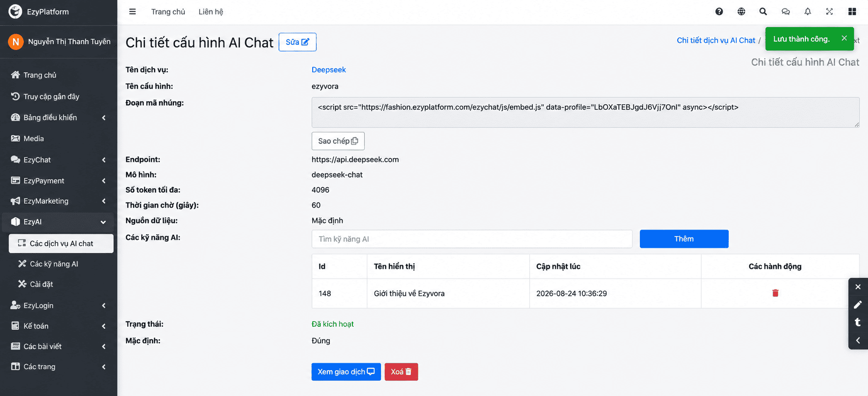The width and height of the screenshot is (868, 396).
Task: Select Các dịch vụ AI chat menu item
Action: point(61,244)
